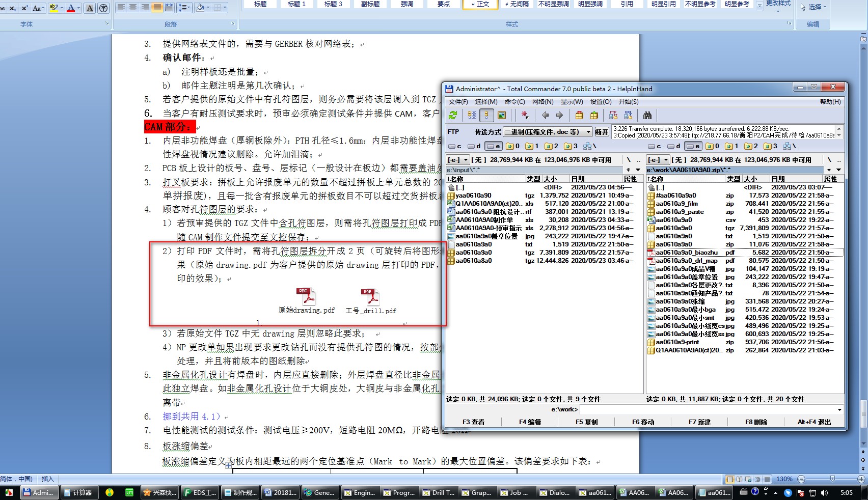Click F3 查看 button
This screenshot has height=500, width=868.
(473, 422)
